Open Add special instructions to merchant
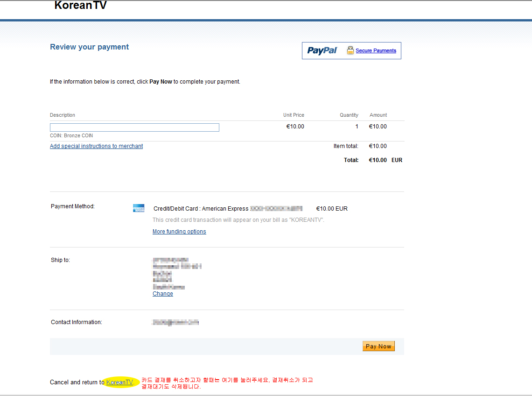The width and height of the screenshot is (532, 396). coord(96,146)
